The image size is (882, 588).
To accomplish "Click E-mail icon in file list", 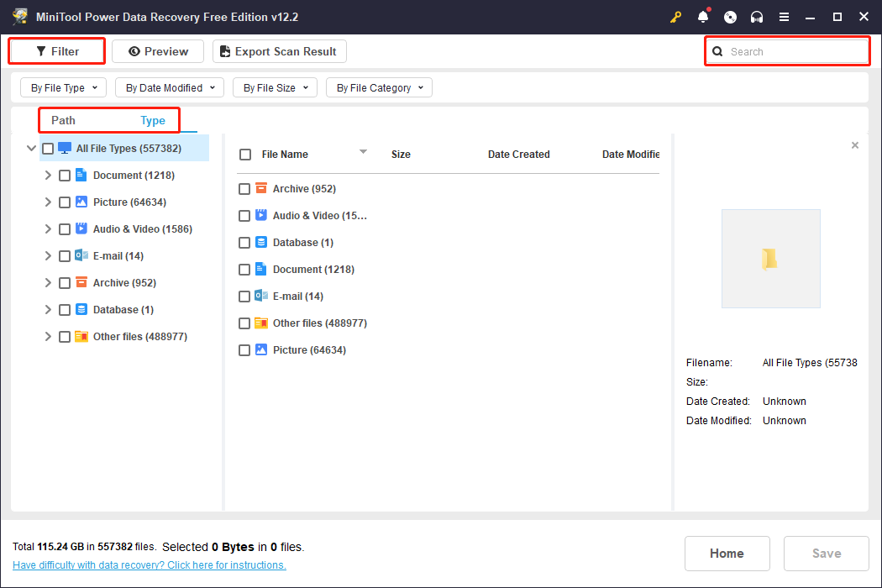I will click(261, 296).
